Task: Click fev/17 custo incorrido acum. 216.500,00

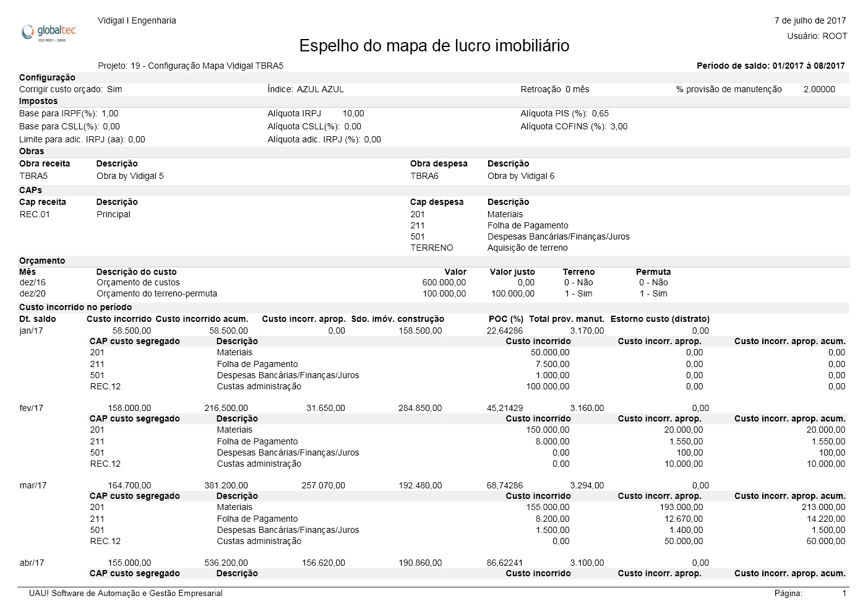Action: point(226,408)
